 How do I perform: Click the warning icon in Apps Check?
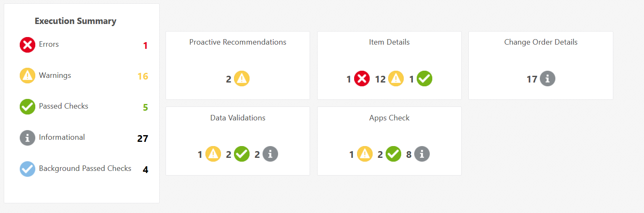(x=364, y=154)
